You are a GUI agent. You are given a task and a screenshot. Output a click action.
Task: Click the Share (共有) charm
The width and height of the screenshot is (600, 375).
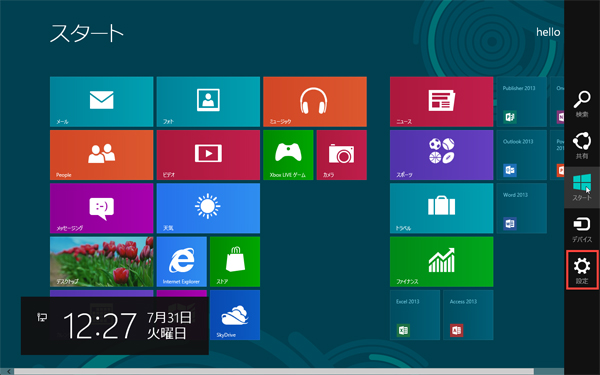pyautogui.click(x=582, y=145)
